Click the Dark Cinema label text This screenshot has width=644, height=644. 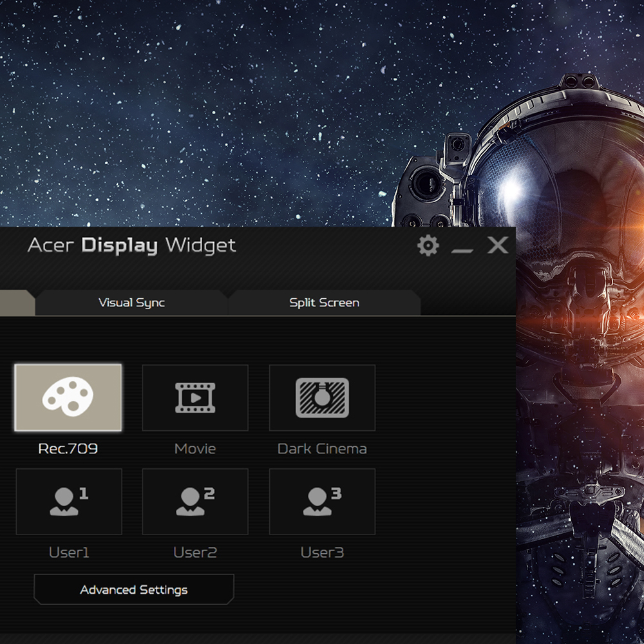tap(322, 448)
